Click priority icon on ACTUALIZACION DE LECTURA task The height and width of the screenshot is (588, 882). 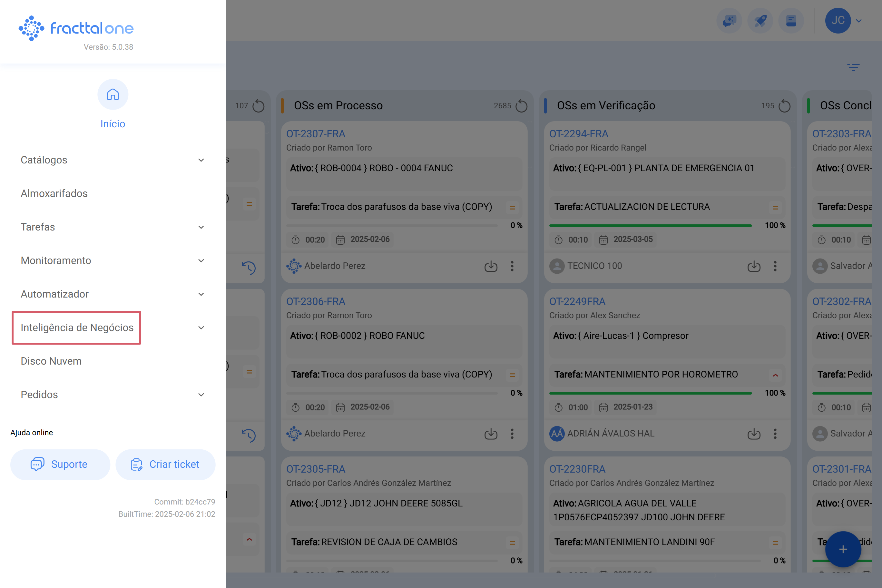[775, 207]
